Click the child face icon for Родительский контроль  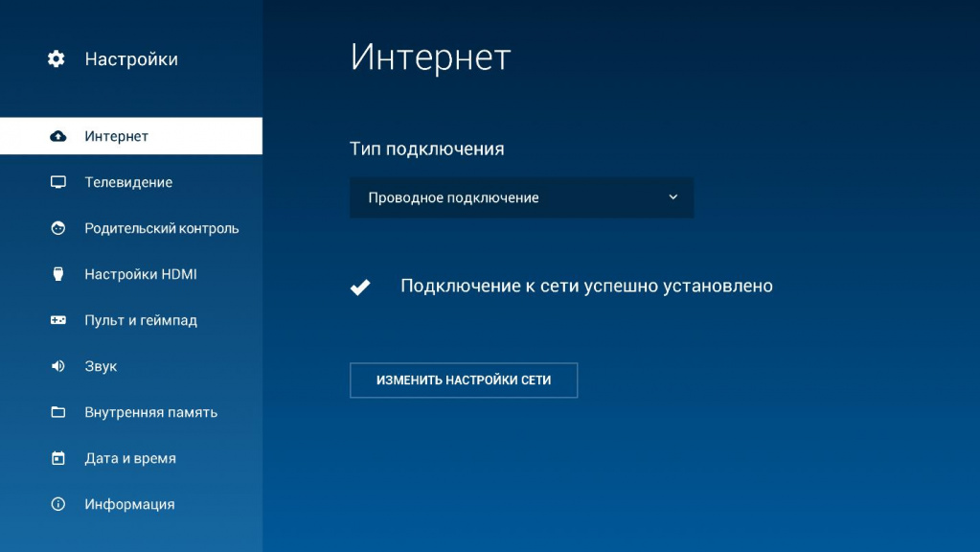[x=58, y=228]
